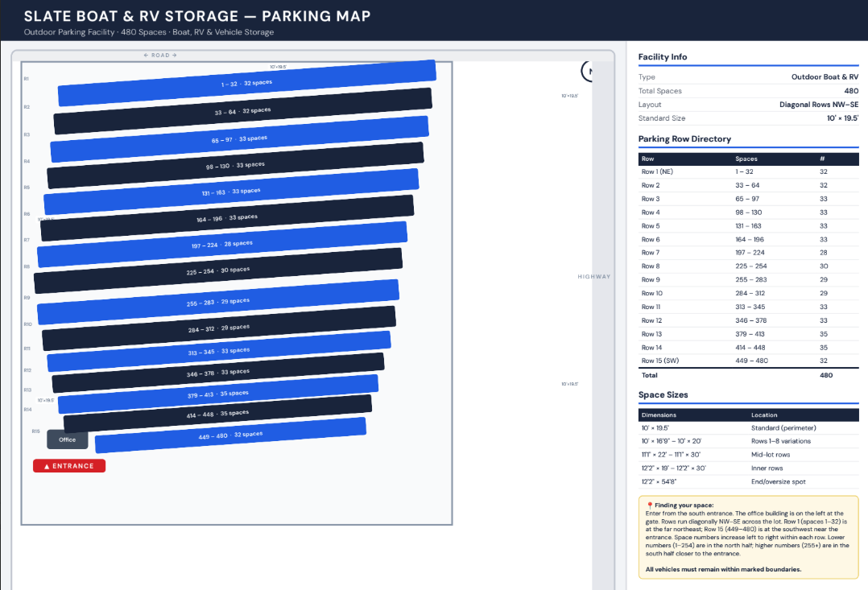Select the row with spaces 1 – 32

click(x=246, y=83)
